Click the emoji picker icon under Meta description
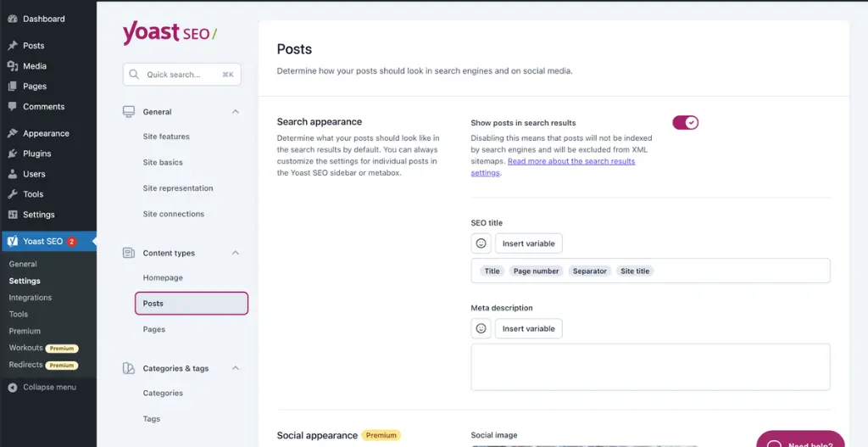This screenshot has height=447, width=868. tap(481, 328)
